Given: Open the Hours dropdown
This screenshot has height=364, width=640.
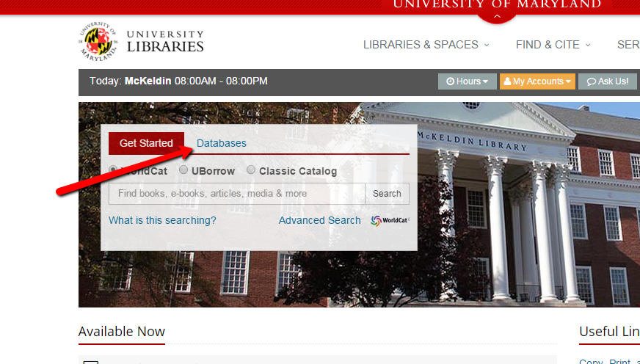Looking at the screenshot, I should tap(468, 81).
